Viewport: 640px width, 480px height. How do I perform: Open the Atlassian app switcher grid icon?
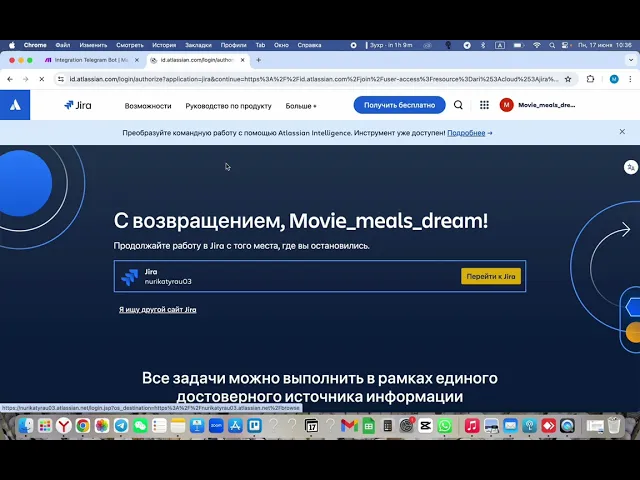(x=484, y=105)
